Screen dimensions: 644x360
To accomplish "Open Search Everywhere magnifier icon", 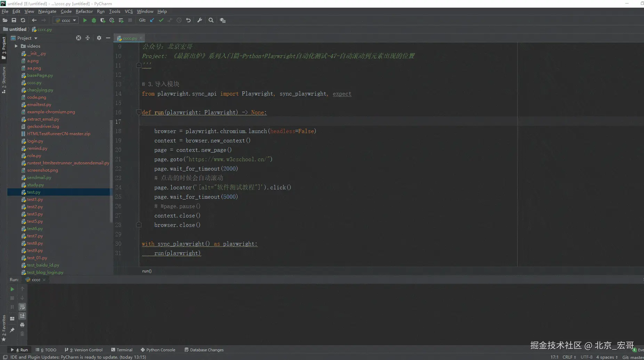I will 211,21.
